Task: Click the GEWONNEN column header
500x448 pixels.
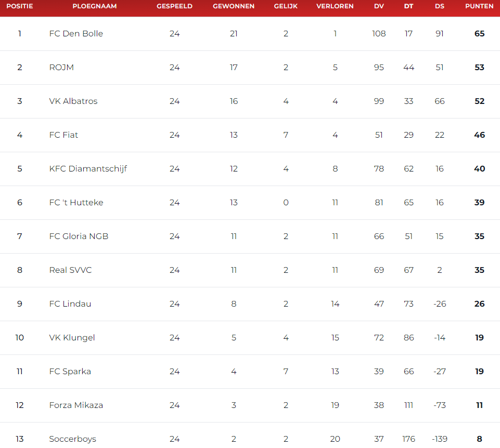Action: [234, 6]
